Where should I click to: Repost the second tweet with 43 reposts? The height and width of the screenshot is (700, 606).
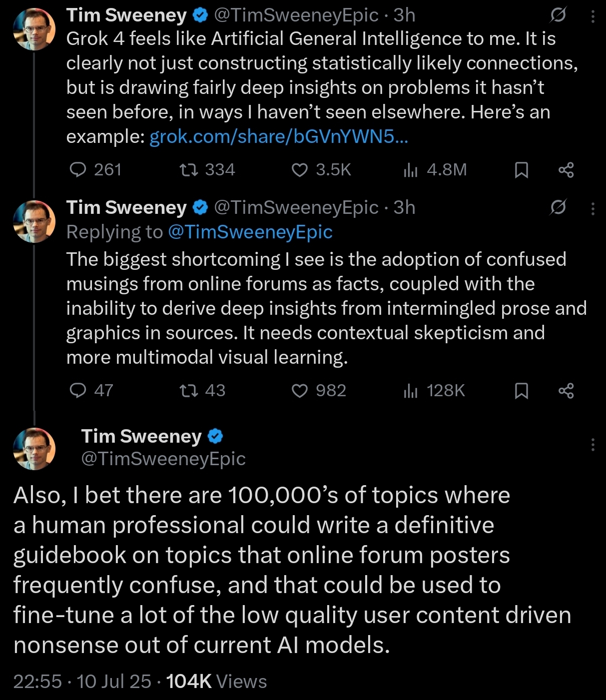pyautogui.click(x=202, y=391)
